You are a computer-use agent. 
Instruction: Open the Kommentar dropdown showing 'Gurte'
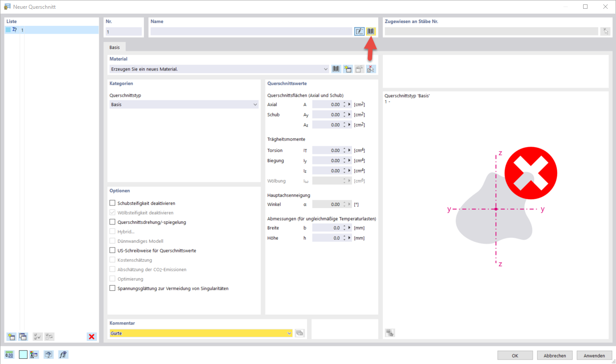(289, 333)
